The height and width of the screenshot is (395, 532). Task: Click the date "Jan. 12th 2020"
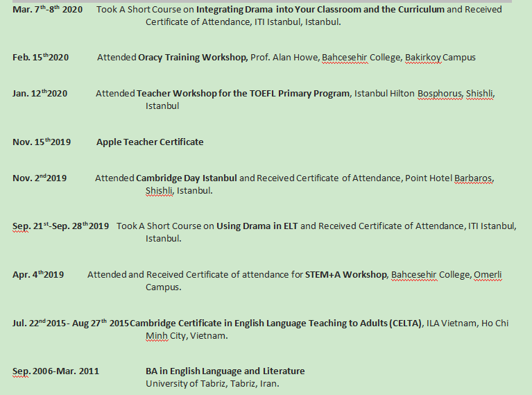pyautogui.click(x=40, y=94)
